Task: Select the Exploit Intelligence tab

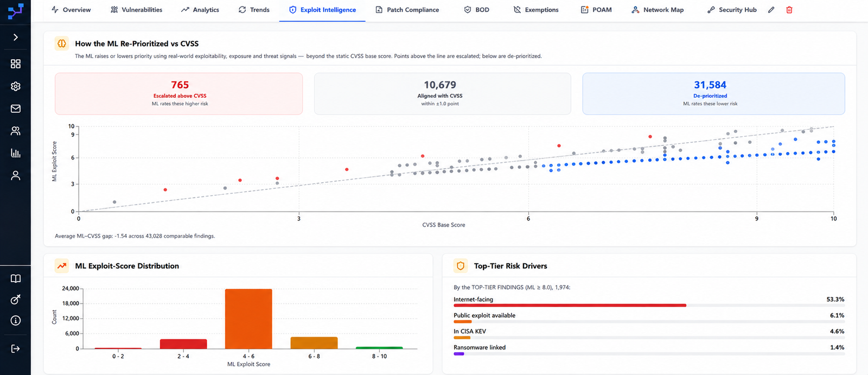Action: click(x=322, y=10)
